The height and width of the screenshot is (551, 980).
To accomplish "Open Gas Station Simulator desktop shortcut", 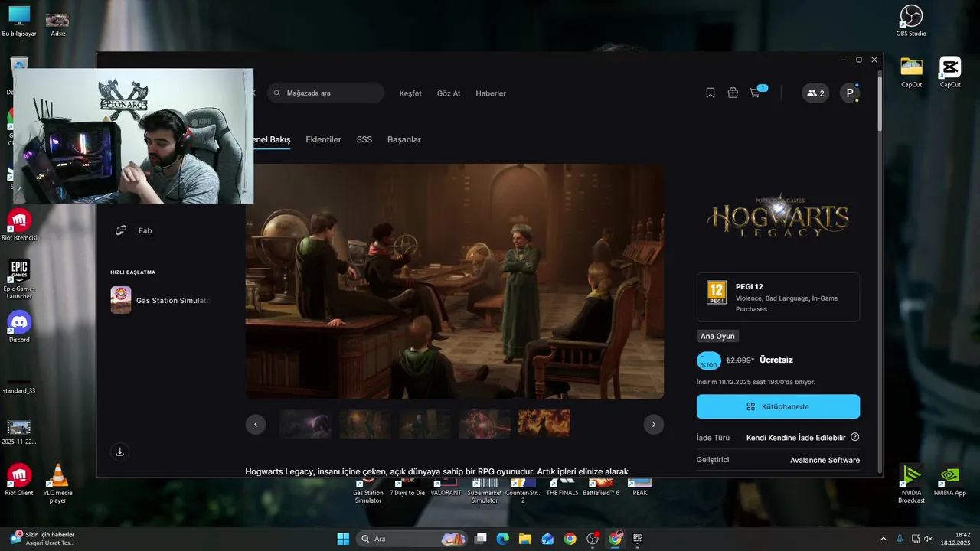I will 368,491.
